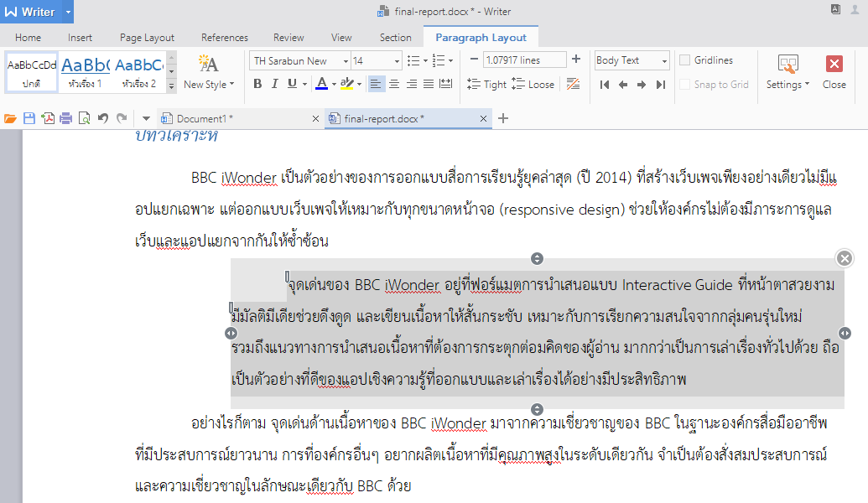
Task: Open the font size 14 dropdown
Action: click(x=397, y=61)
